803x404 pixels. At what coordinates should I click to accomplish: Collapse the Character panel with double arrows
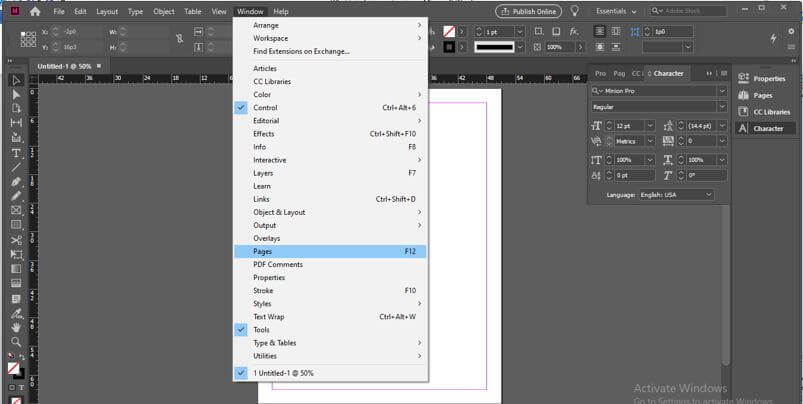pyautogui.click(x=709, y=74)
